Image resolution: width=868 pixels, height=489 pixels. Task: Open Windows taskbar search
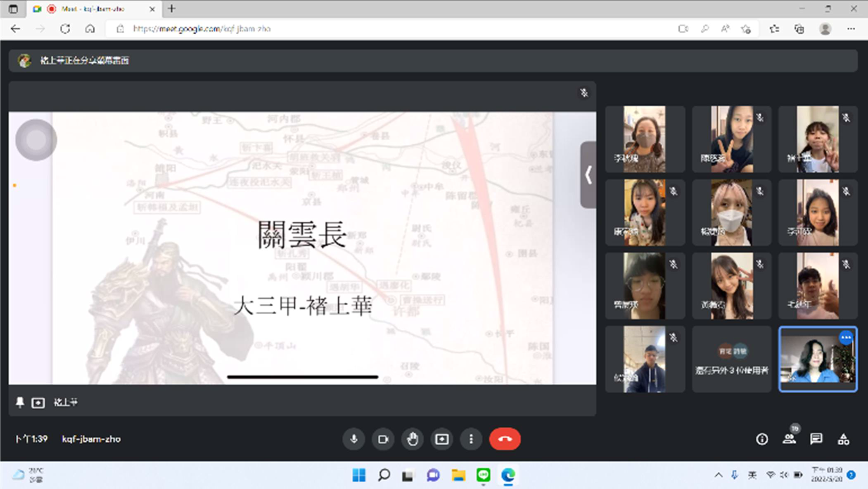[x=384, y=475]
